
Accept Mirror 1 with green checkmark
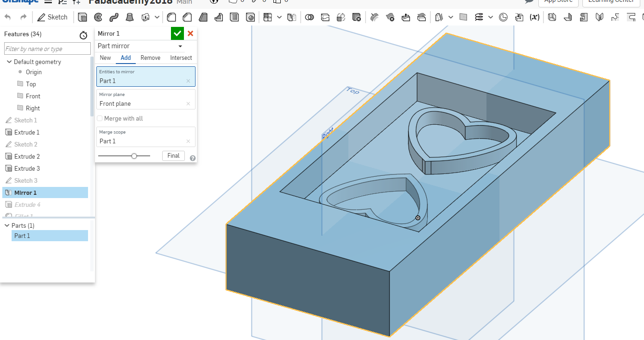(177, 33)
